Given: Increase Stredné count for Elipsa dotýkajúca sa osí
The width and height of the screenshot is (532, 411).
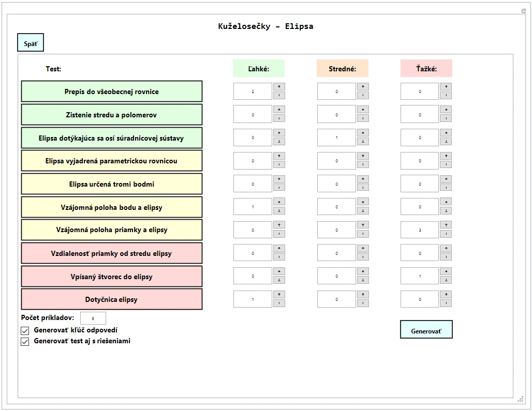Looking at the screenshot, I should [363, 132].
